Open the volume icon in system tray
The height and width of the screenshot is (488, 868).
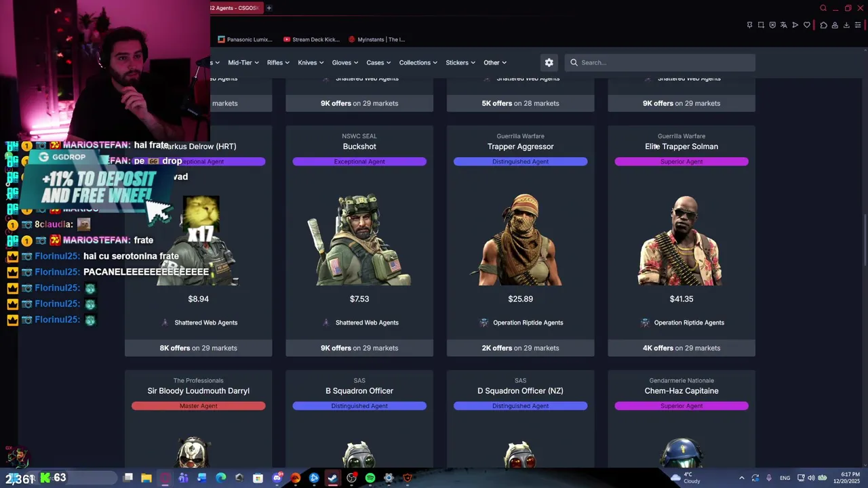[x=811, y=478]
